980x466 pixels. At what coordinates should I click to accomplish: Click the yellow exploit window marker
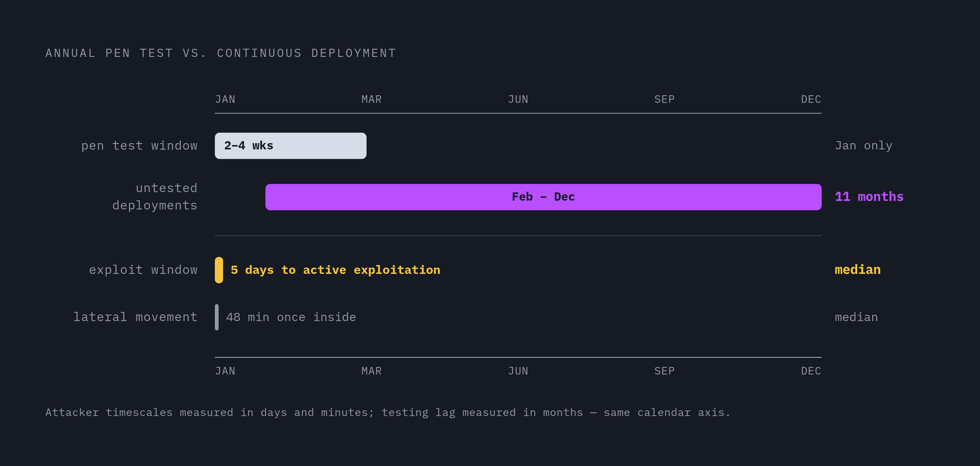point(219,270)
